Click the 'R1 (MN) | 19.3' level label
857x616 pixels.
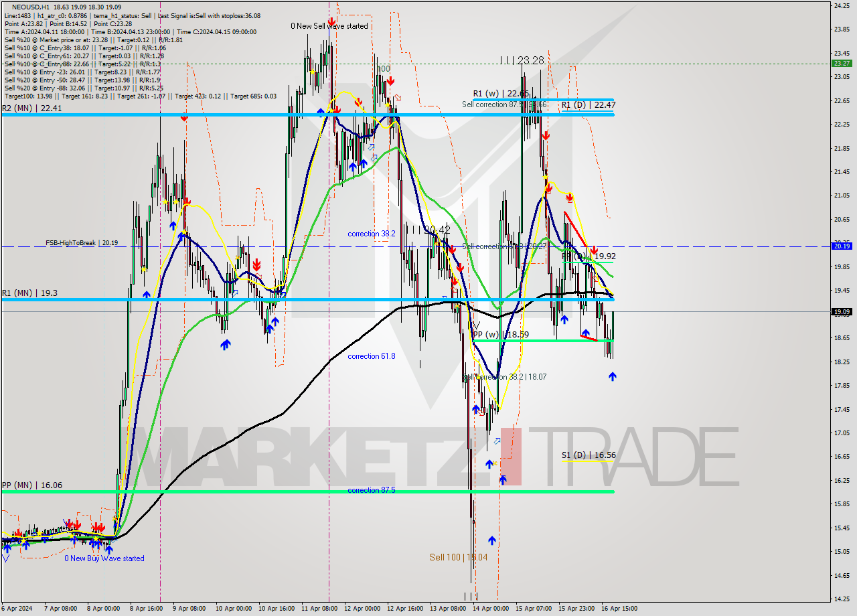coord(29,293)
